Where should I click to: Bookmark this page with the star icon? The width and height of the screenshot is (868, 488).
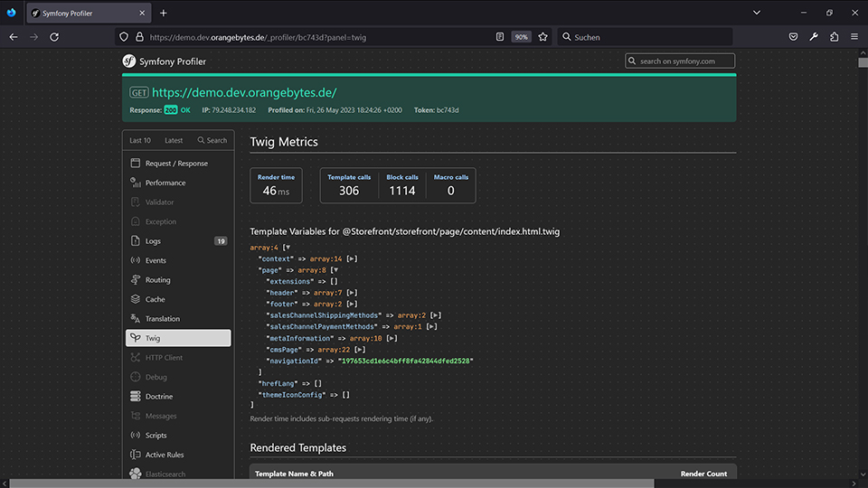coord(542,37)
